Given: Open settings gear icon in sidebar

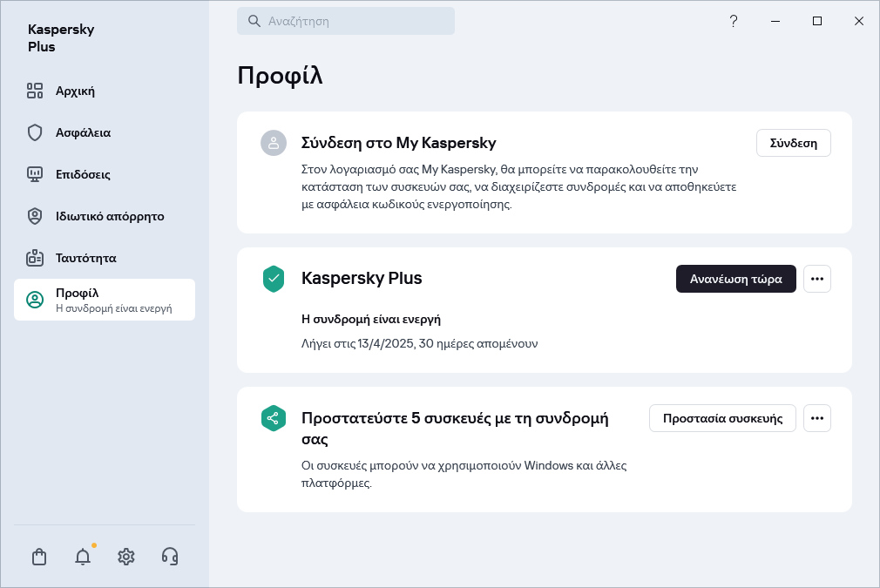Looking at the screenshot, I should pos(126,557).
